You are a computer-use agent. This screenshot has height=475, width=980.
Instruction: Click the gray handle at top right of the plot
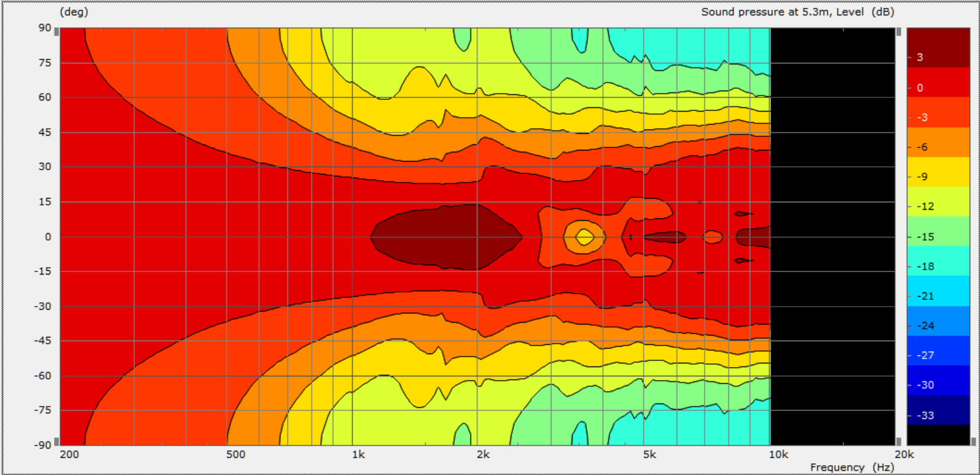(899, 32)
